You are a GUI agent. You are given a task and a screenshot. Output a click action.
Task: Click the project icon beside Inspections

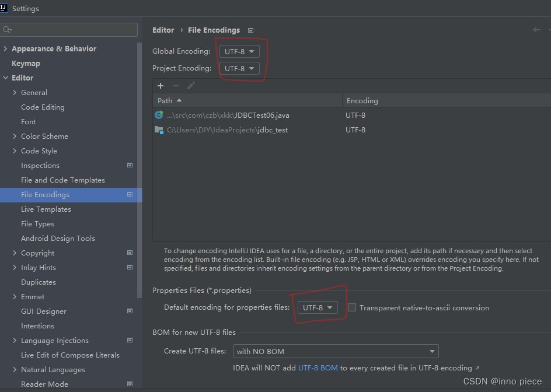130,165
